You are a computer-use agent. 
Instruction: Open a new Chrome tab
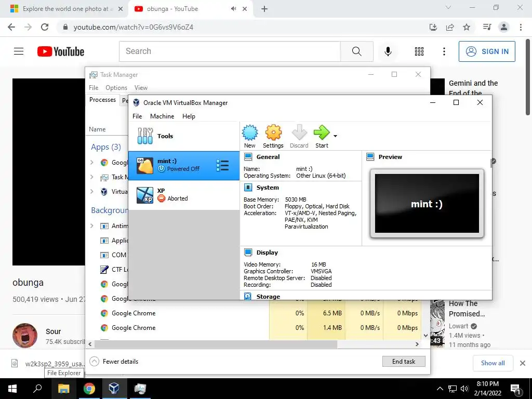coord(264,9)
